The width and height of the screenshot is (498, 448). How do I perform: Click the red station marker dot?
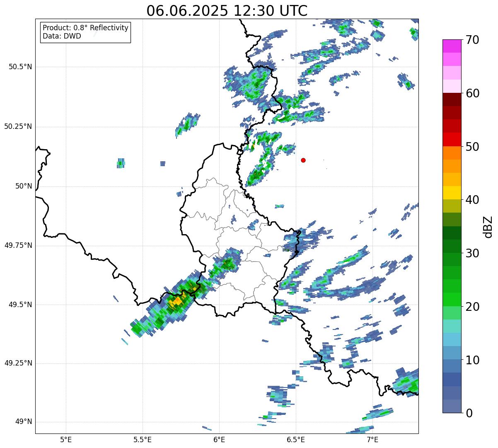[303, 160]
